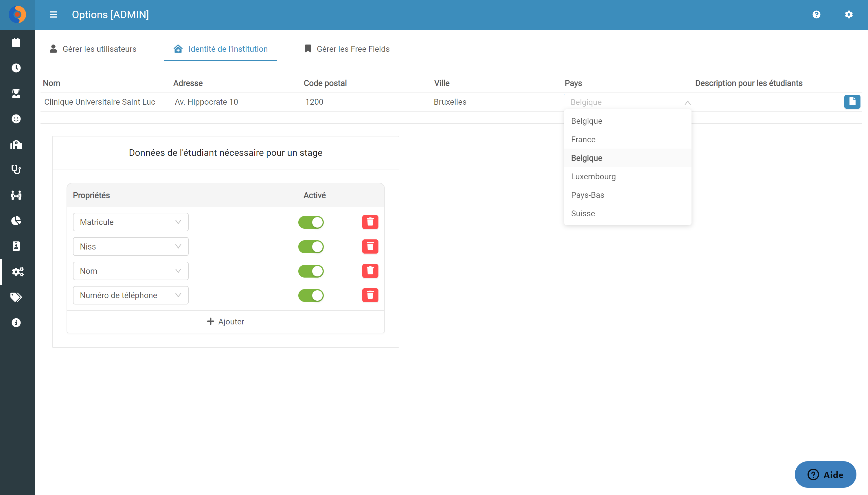Image resolution: width=868 pixels, height=495 pixels.
Task: Open the graduate student icon in sidebar
Action: coord(16,93)
